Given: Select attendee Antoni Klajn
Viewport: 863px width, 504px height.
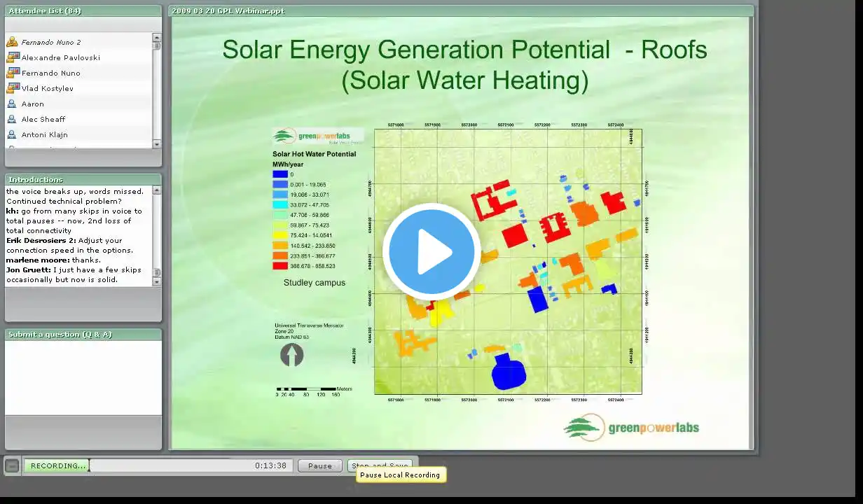Looking at the screenshot, I should coord(44,134).
